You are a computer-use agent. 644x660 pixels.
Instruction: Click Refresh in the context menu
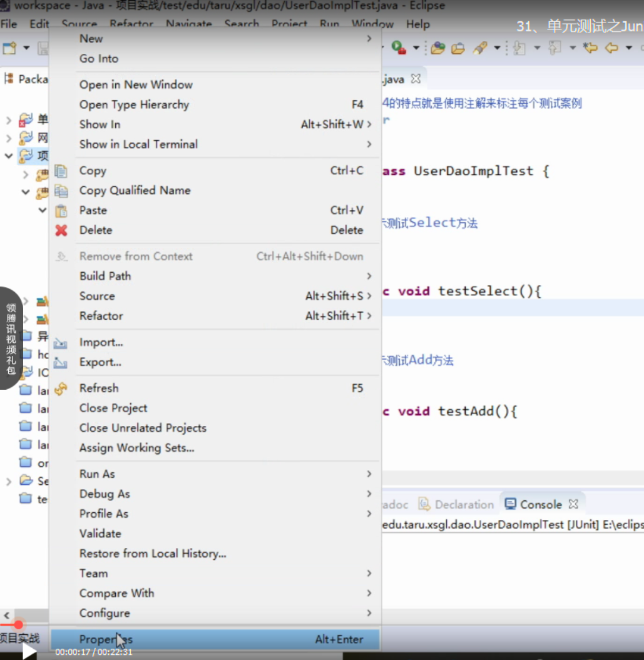click(x=215, y=388)
